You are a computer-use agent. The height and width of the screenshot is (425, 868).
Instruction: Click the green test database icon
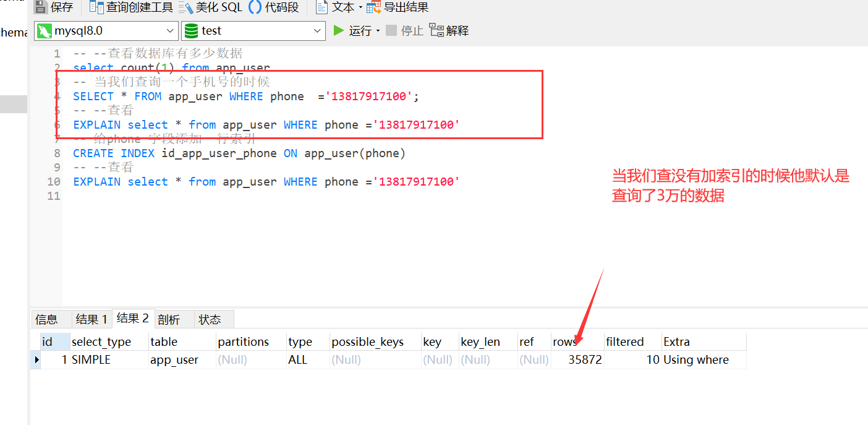click(x=191, y=31)
